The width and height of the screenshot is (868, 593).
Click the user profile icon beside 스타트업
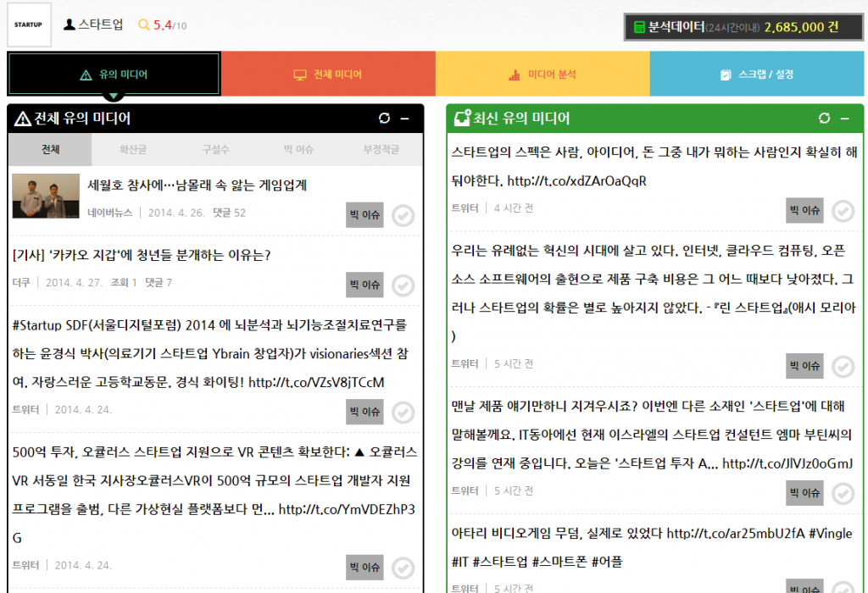(x=70, y=25)
